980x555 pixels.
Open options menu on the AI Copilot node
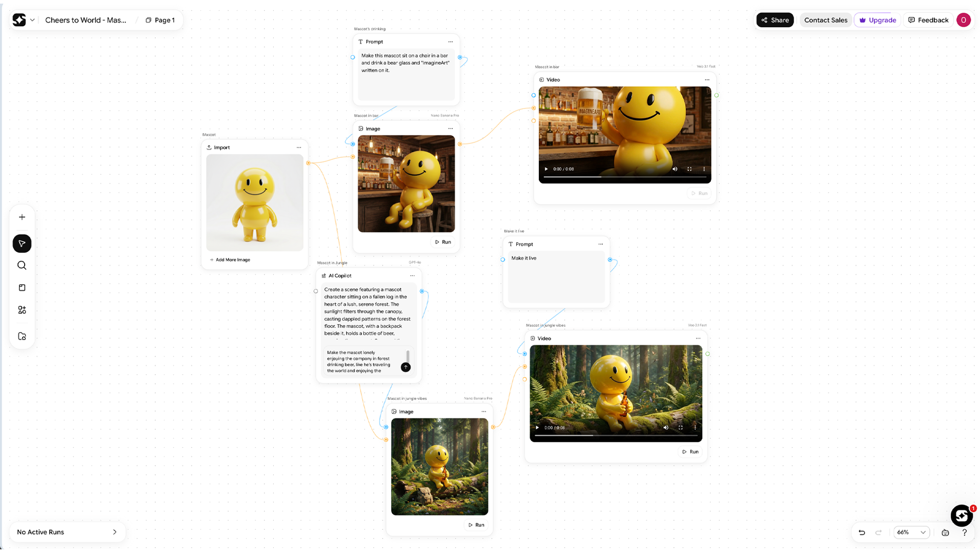(412, 275)
